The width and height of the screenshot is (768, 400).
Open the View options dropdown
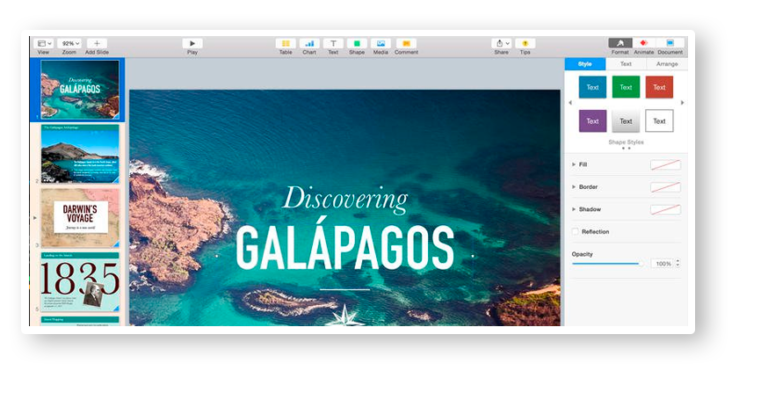pyautogui.click(x=43, y=43)
